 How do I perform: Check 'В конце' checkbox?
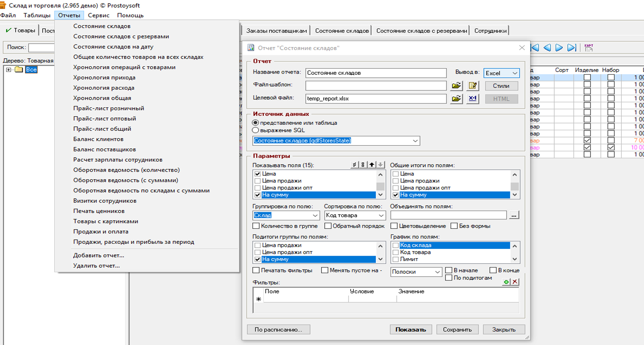(493, 270)
